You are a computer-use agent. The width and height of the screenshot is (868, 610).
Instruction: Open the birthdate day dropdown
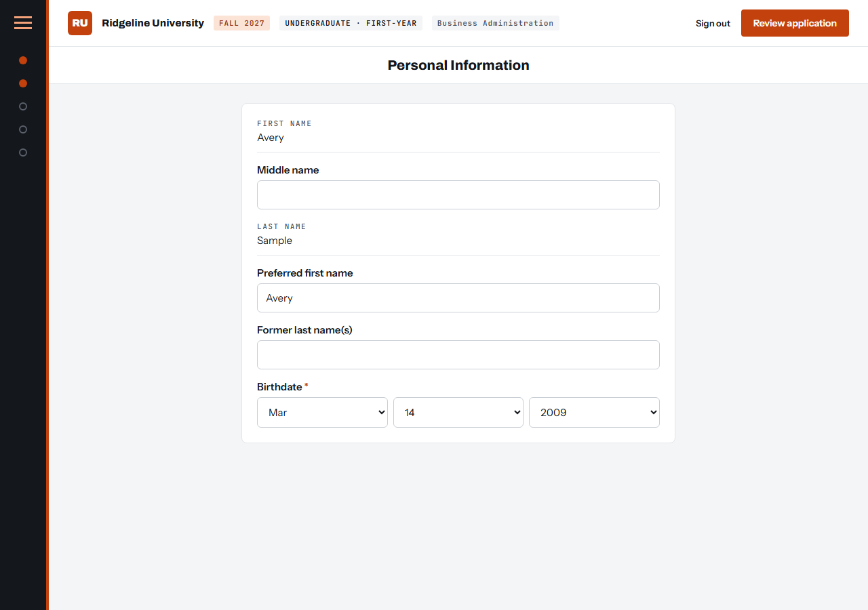click(458, 412)
